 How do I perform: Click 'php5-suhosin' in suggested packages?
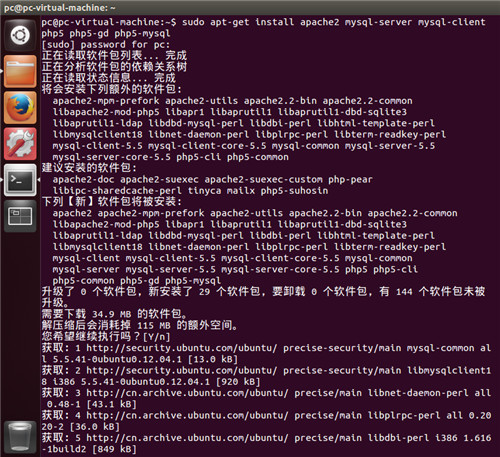[x=294, y=191]
